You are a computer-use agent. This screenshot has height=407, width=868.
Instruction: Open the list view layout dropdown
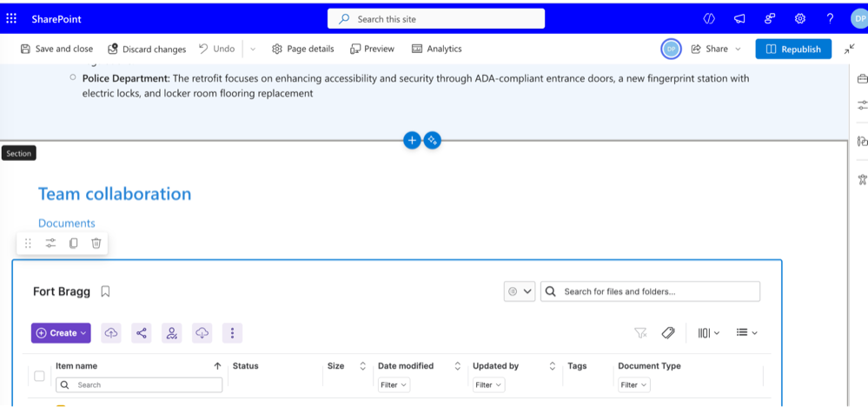pyautogui.click(x=746, y=333)
